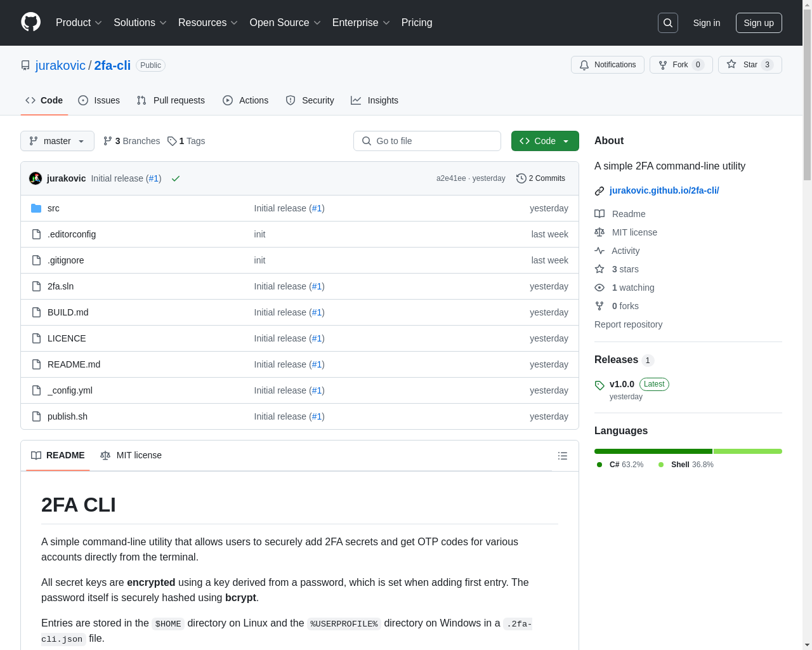This screenshot has height=650, width=812.
Task: Open jurakovic.github.io/2fa-cli/ website link
Action: coord(664,190)
